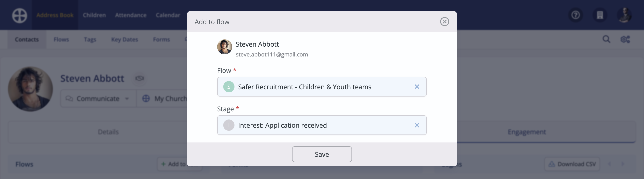Viewport: 644px width, 179px height.
Task: Click the Download CSV button
Action: point(572,164)
